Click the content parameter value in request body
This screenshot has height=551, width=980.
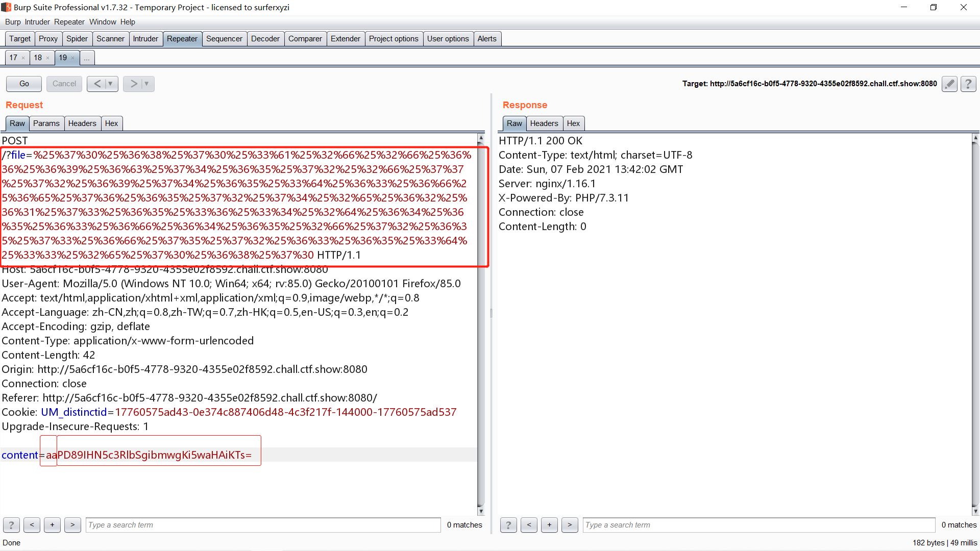pyautogui.click(x=149, y=455)
